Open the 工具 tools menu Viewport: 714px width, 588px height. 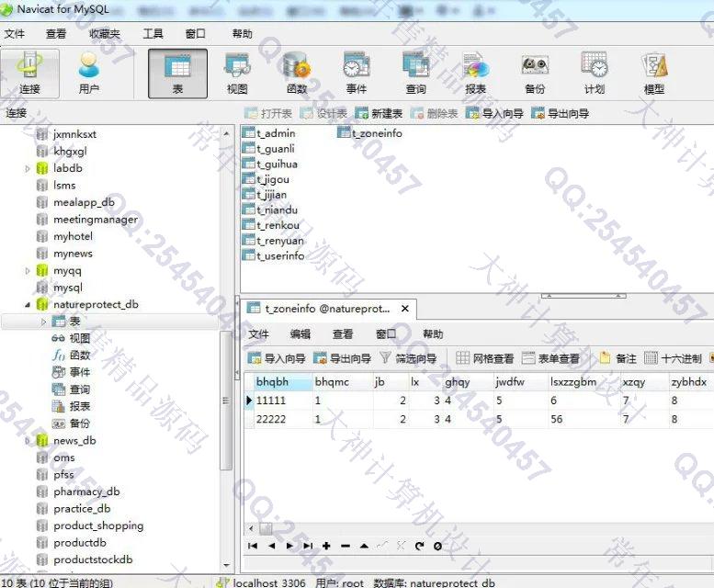(153, 34)
